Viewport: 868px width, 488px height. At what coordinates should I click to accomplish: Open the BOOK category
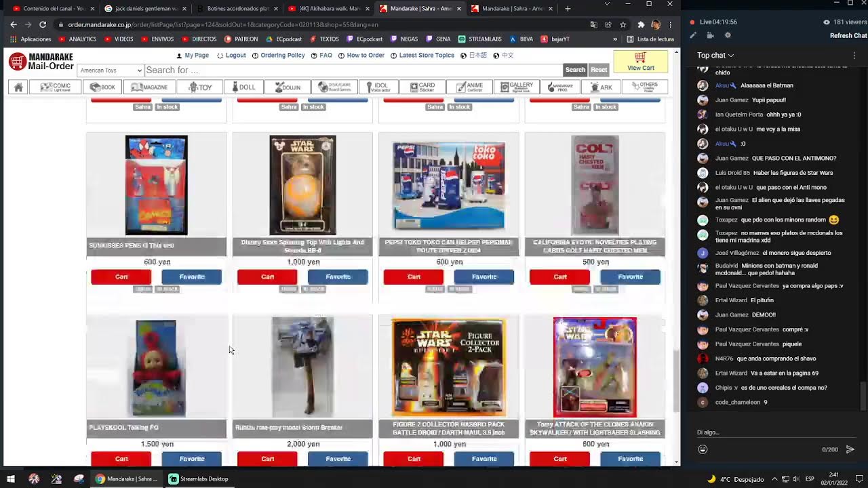tap(103, 87)
